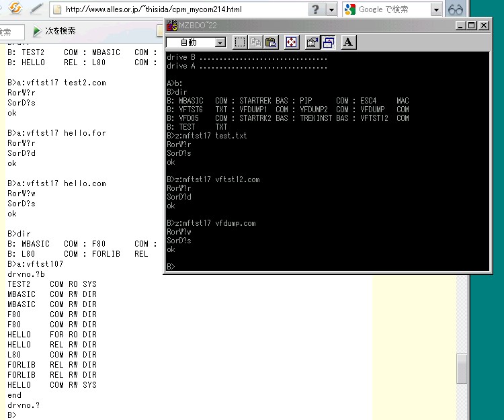This screenshot has height=420, width=504.
Task: Click 'L80 COM RW DIR' row on web page
Action: [52, 355]
